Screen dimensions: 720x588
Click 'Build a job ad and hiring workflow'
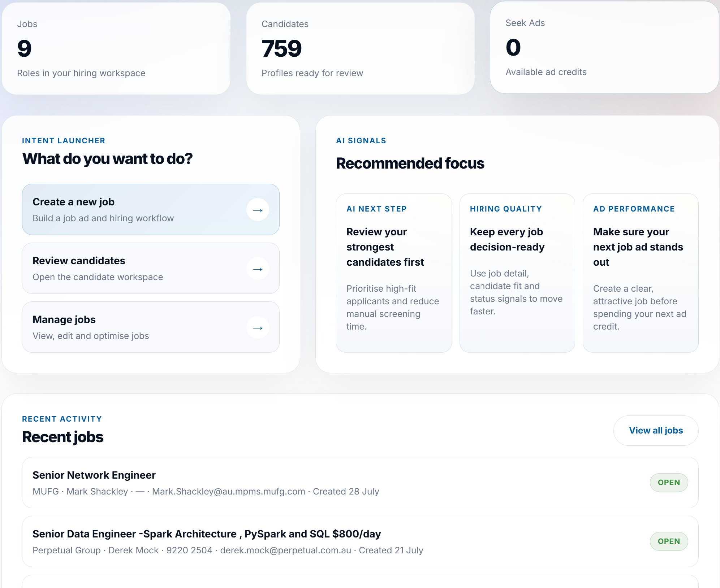103,218
